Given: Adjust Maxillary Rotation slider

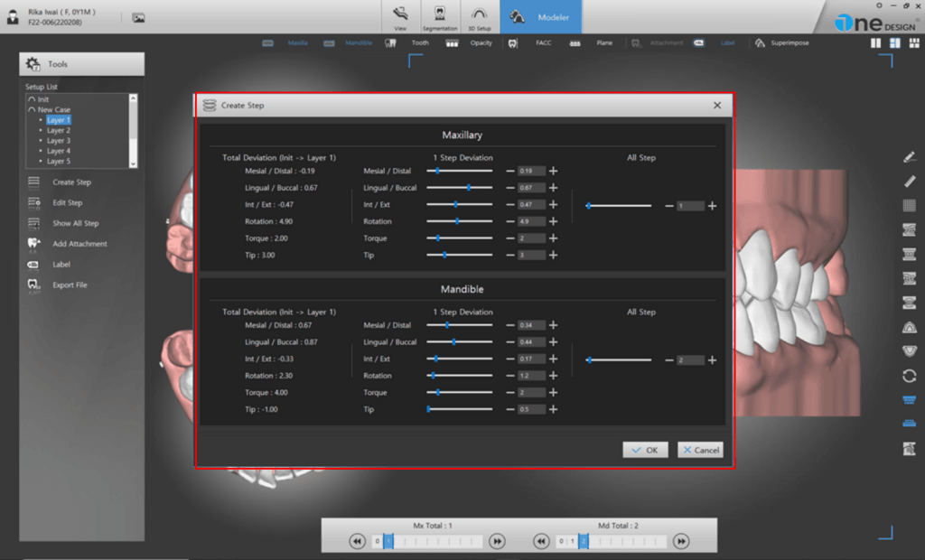Looking at the screenshot, I should tap(459, 221).
